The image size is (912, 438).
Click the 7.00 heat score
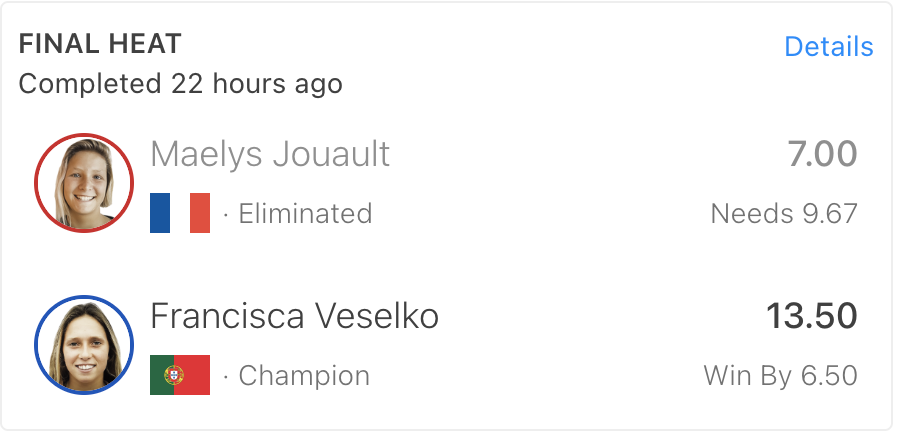822,154
